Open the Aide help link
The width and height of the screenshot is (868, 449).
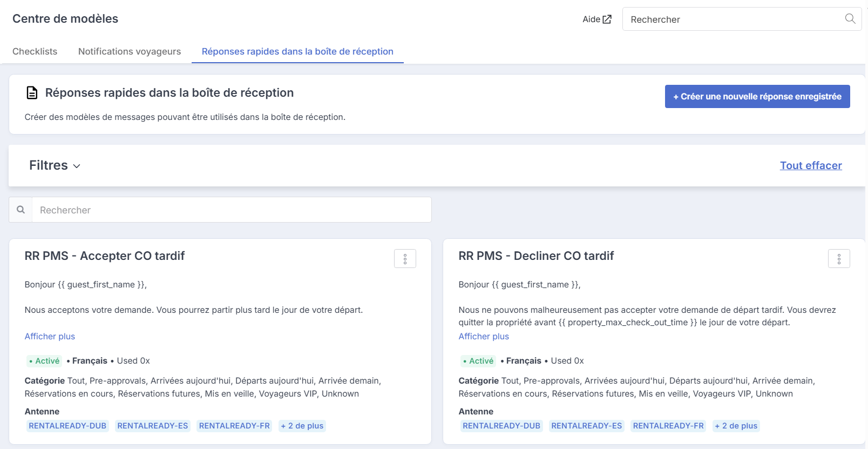point(596,19)
